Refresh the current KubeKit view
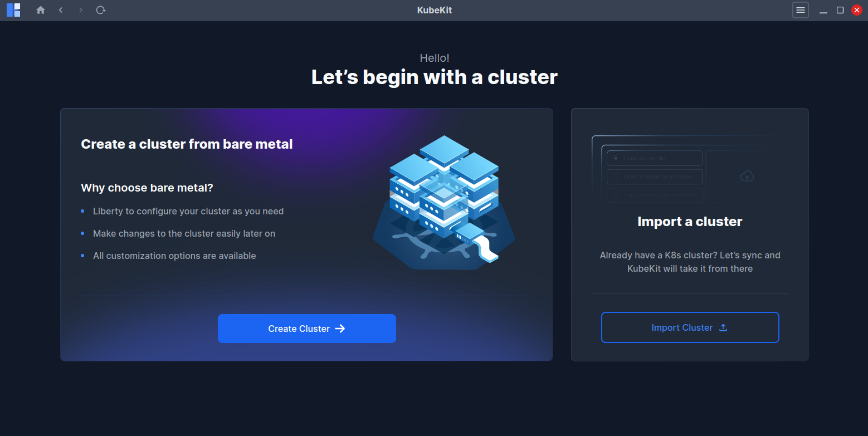 pos(100,9)
